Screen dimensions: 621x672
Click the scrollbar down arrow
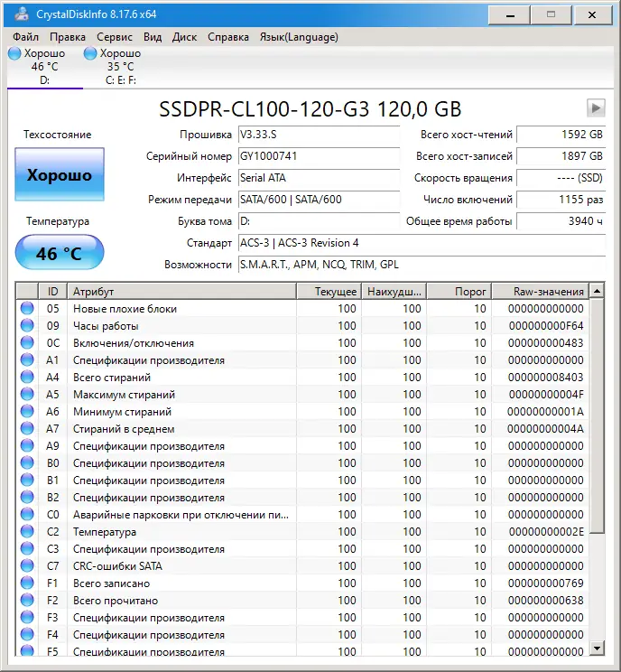597,648
